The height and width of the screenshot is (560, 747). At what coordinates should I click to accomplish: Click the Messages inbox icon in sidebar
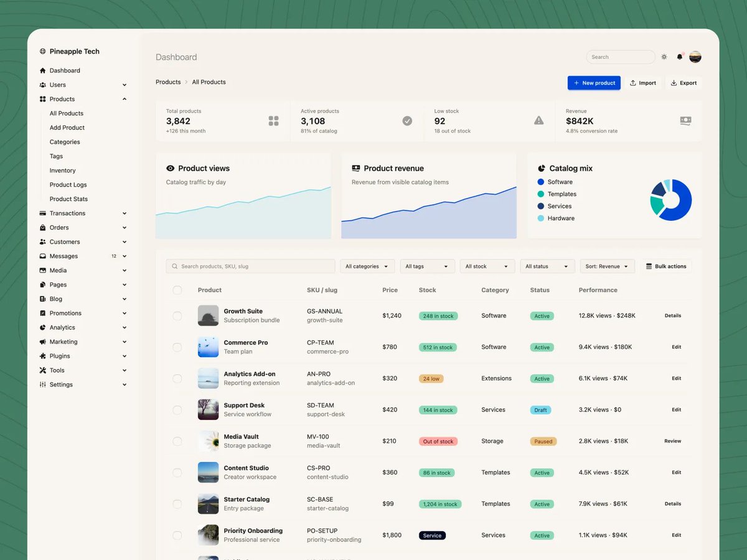click(x=42, y=256)
